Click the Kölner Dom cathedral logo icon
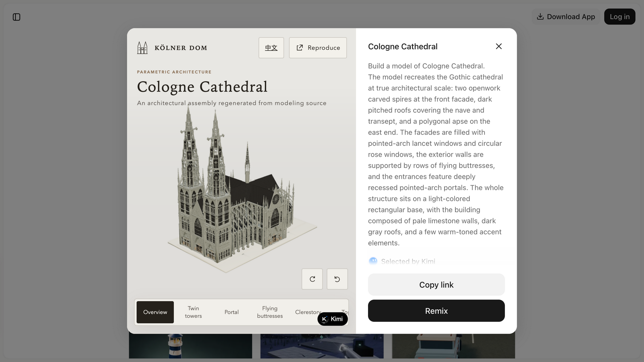The height and width of the screenshot is (362, 644). pos(142,48)
